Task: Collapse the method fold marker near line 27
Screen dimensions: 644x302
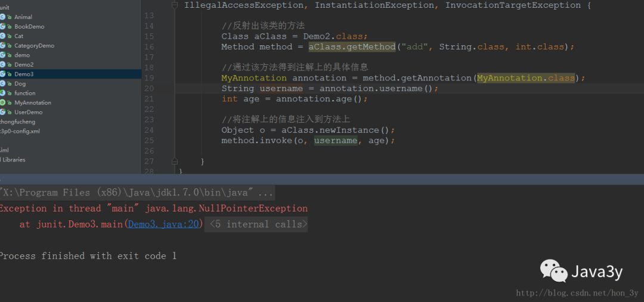Action: pyautogui.click(x=175, y=161)
